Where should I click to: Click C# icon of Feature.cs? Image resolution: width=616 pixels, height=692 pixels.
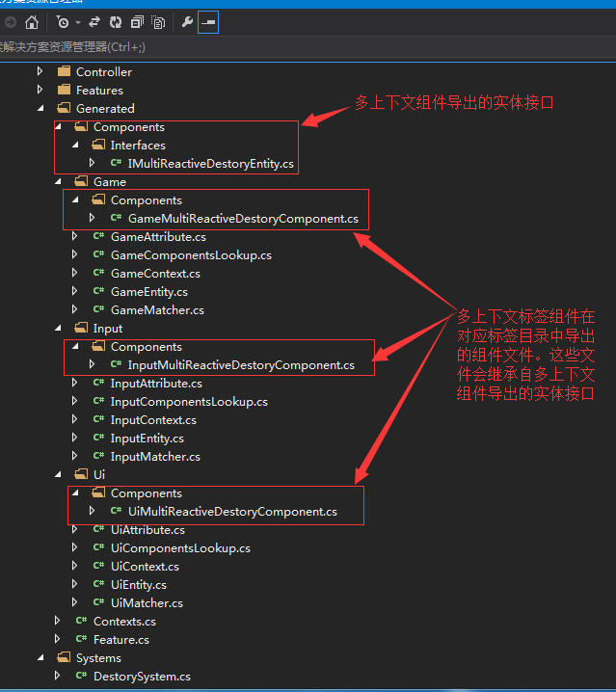pos(81,639)
